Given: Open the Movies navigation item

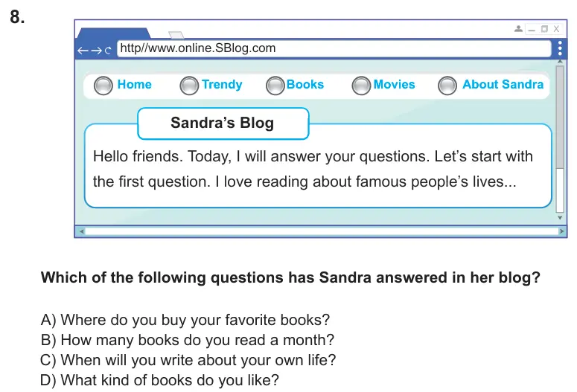Looking at the screenshot, I should tap(394, 84).
